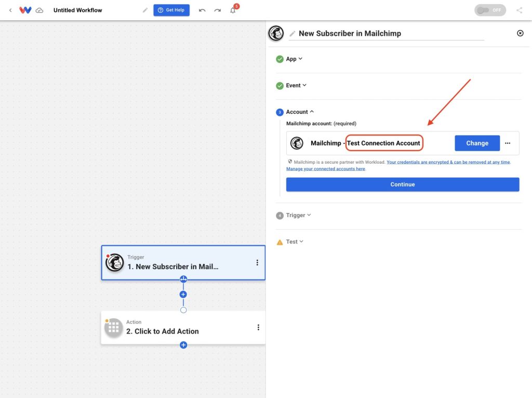
Task: Click the Test Connection Account name
Action: pyautogui.click(x=383, y=143)
